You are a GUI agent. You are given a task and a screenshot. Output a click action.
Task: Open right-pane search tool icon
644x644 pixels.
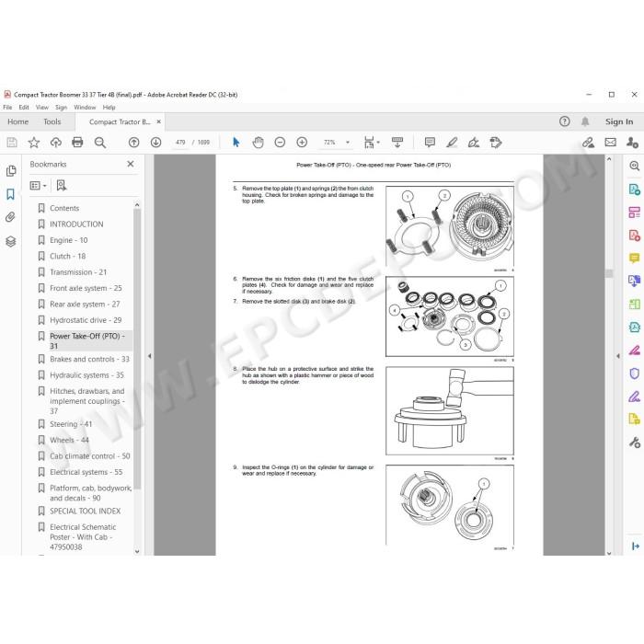(x=635, y=166)
